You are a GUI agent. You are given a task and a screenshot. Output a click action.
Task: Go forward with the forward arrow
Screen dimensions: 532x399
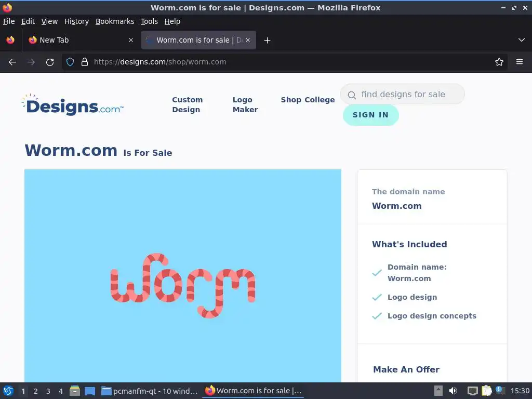(x=31, y=62)
